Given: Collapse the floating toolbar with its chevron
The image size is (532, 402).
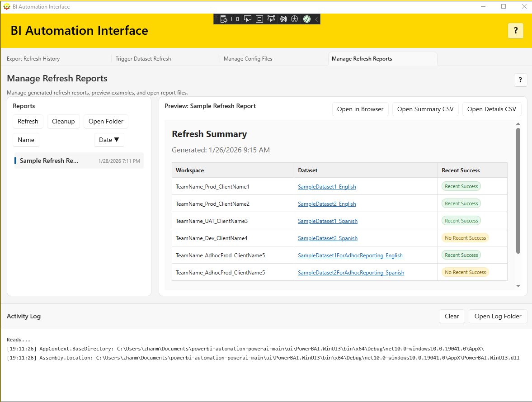Looking at the screenshot, I should (315, 19).
